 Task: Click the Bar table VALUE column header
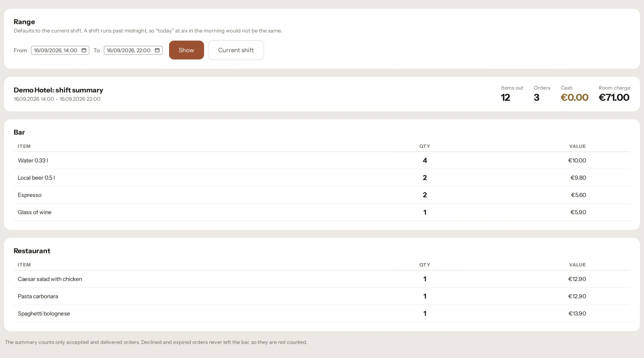(577, 146)
